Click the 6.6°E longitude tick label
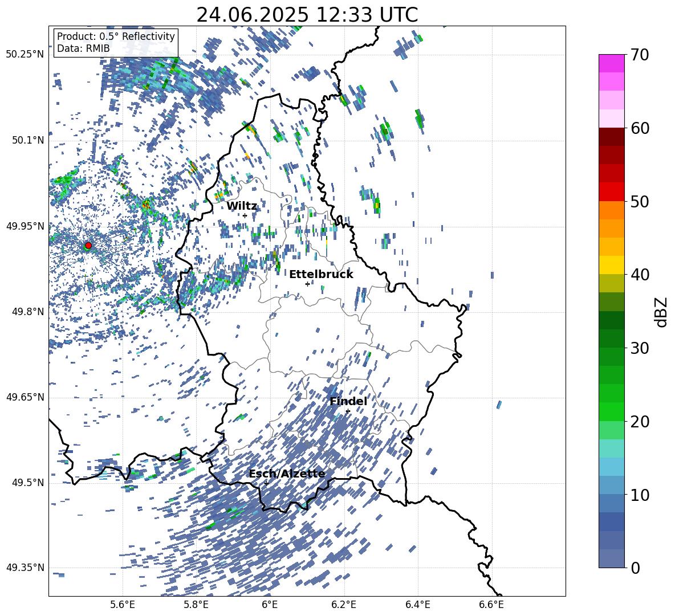 [x=491, y=605]
